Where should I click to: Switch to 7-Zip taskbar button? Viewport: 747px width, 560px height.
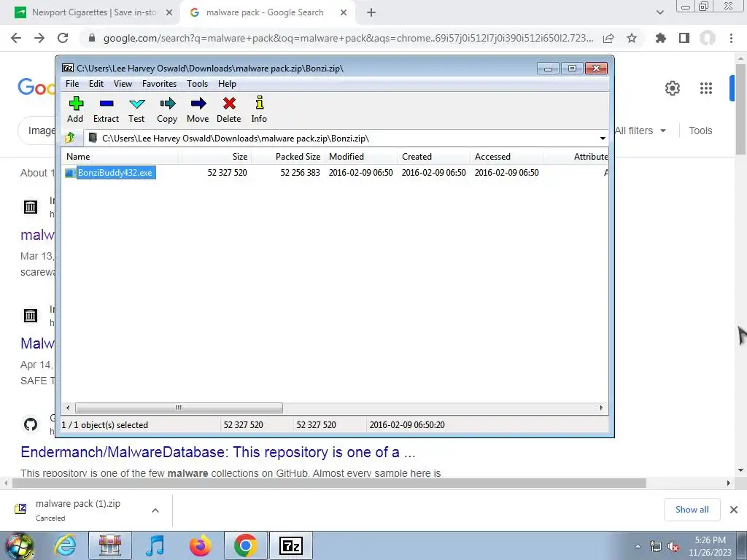coord(291,545)
